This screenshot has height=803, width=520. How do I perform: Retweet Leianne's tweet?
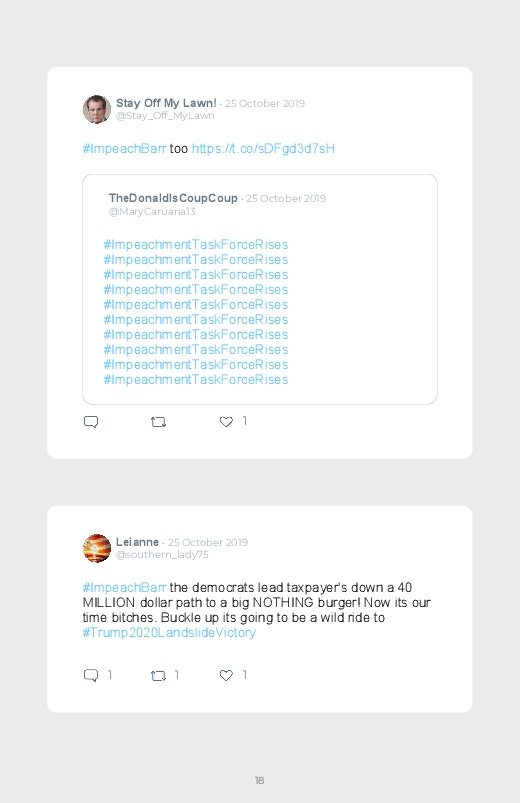point(158,676)
